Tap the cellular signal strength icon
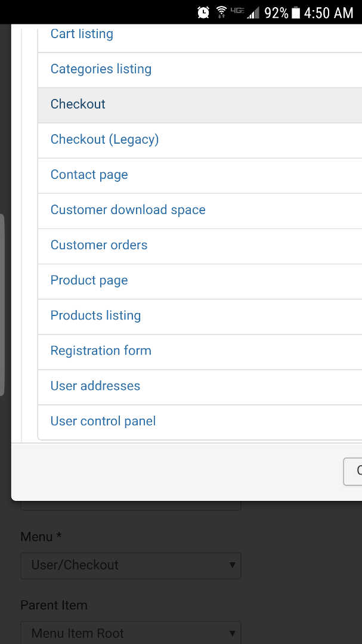The width and height of the screenshot is (362, 644). 254,13
